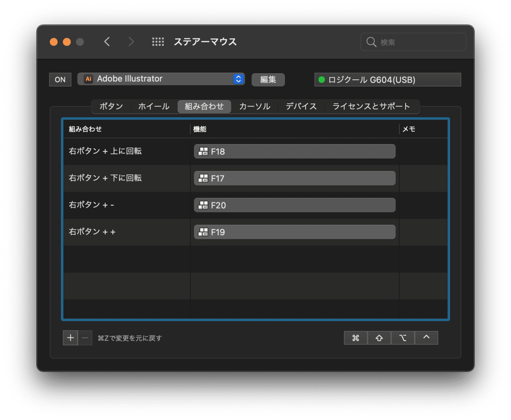Toggle the Shift (⇧) modifier key
Image resolution: width=511 pixels, height=420 pixels.
379,337
